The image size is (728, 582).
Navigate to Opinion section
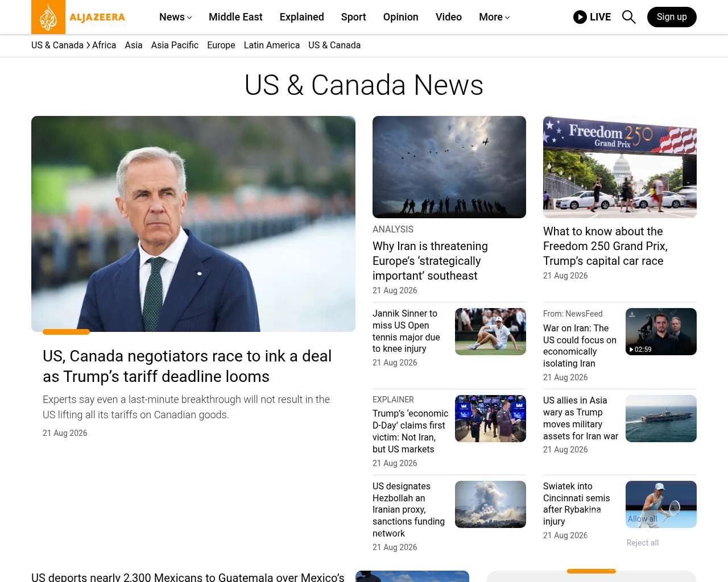tap(401, 17)
